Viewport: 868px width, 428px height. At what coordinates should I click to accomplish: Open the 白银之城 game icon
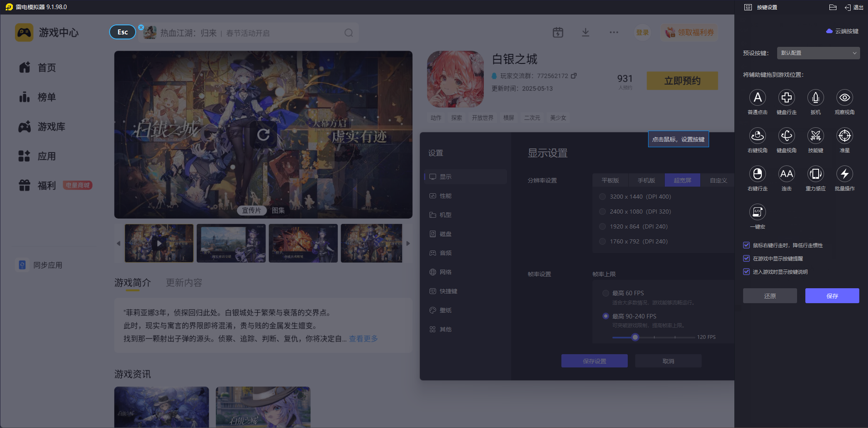(x=455, y=79)
